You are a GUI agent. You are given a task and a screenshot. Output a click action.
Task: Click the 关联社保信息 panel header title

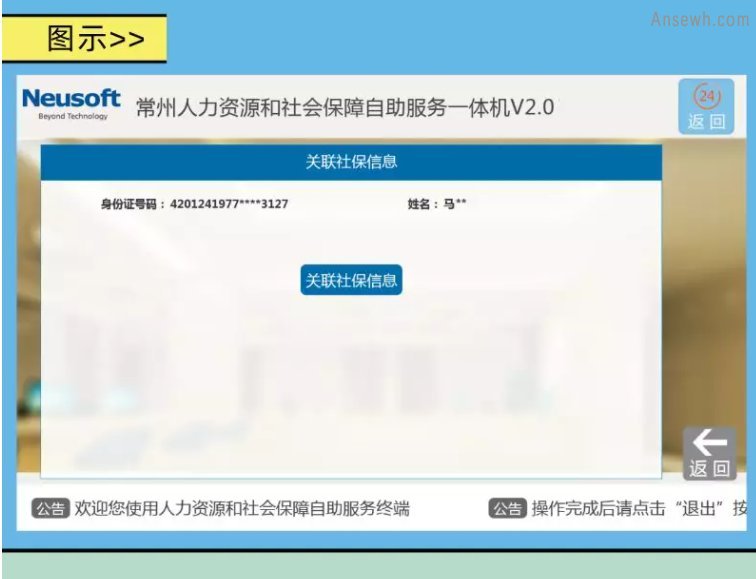pyautogui.click(x=351, y=162)
